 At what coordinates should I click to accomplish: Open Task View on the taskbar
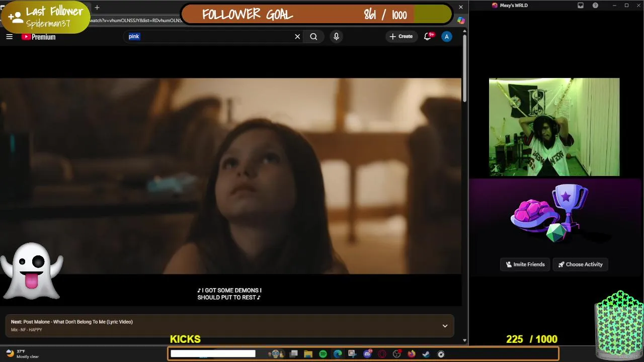coord(294,354)
